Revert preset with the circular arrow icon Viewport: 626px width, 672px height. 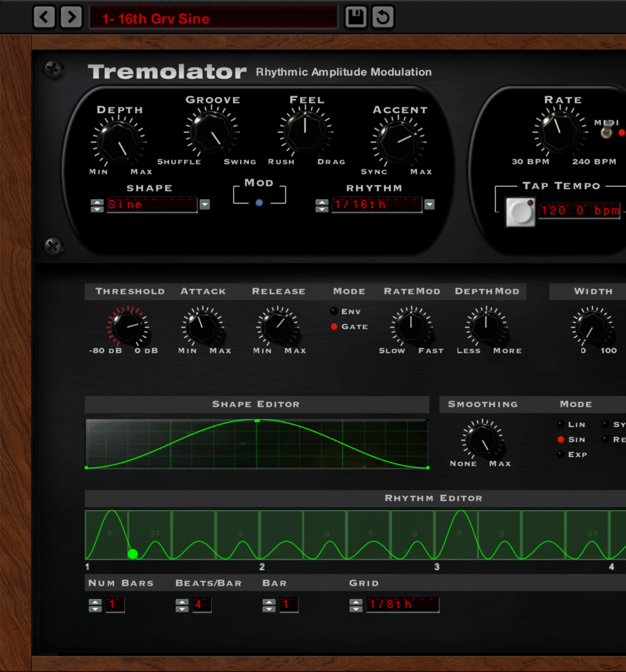pyautogui.click(x=383, y=17)
